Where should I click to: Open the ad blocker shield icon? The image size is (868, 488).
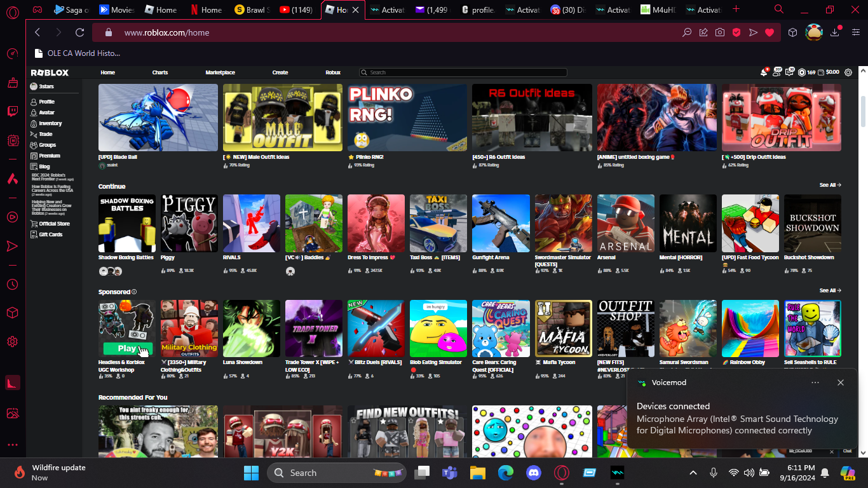click(x=736, y=32)
